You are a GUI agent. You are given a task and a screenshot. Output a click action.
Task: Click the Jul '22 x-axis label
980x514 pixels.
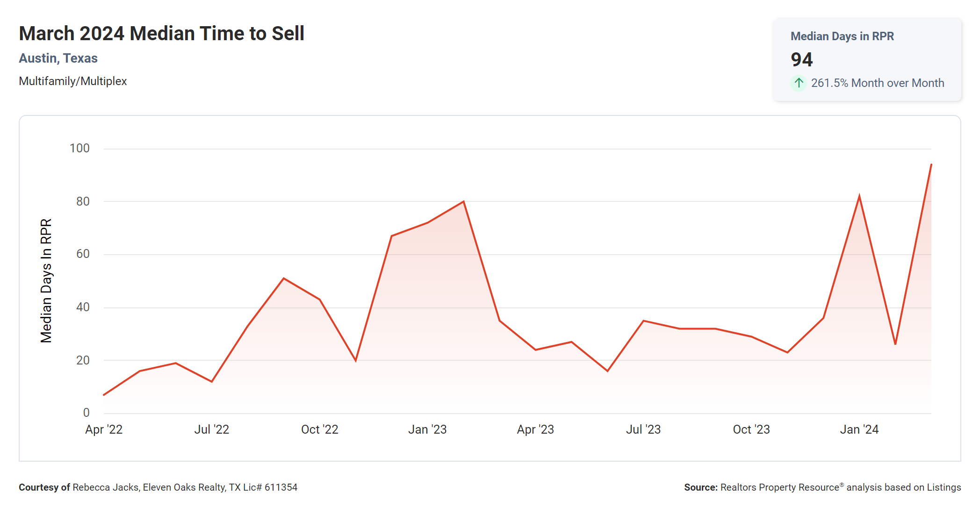(x=212, y=429)
